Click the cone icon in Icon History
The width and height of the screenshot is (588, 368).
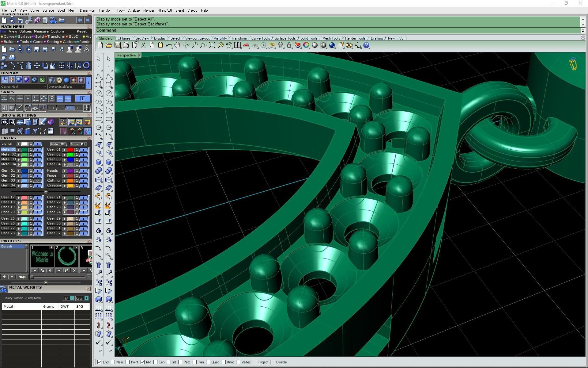[53, 21]
